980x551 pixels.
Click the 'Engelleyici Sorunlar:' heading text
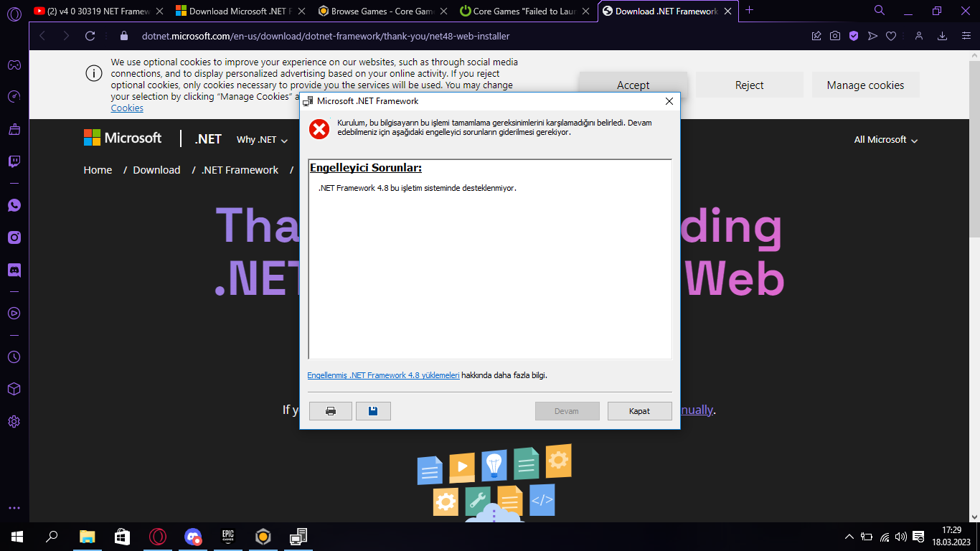point(366,168)
